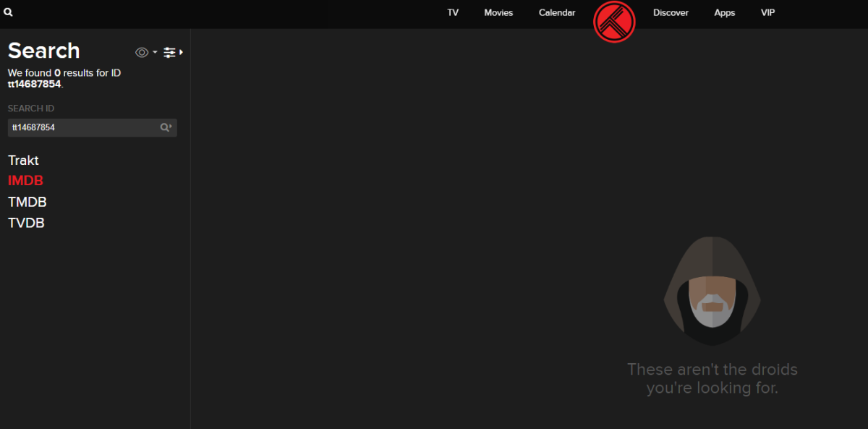Open the Discover page
Image resolution: width=868 pixels, height=429 pixels.
(671, 12)
